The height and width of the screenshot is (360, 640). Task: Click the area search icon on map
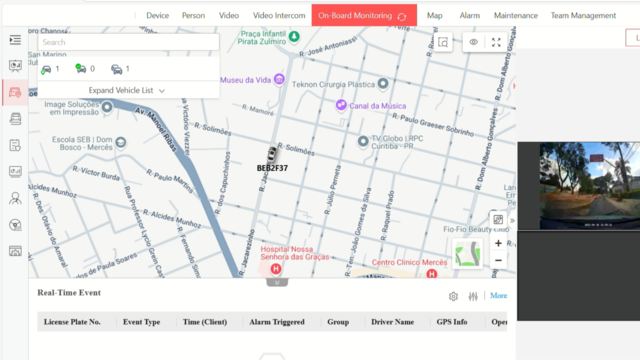click(443, 42)
